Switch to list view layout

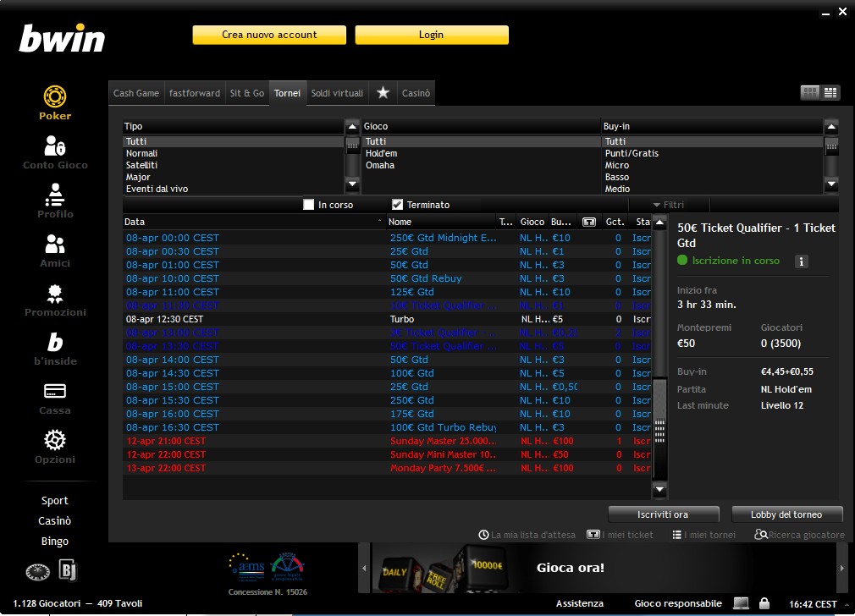tap(830, 93)
